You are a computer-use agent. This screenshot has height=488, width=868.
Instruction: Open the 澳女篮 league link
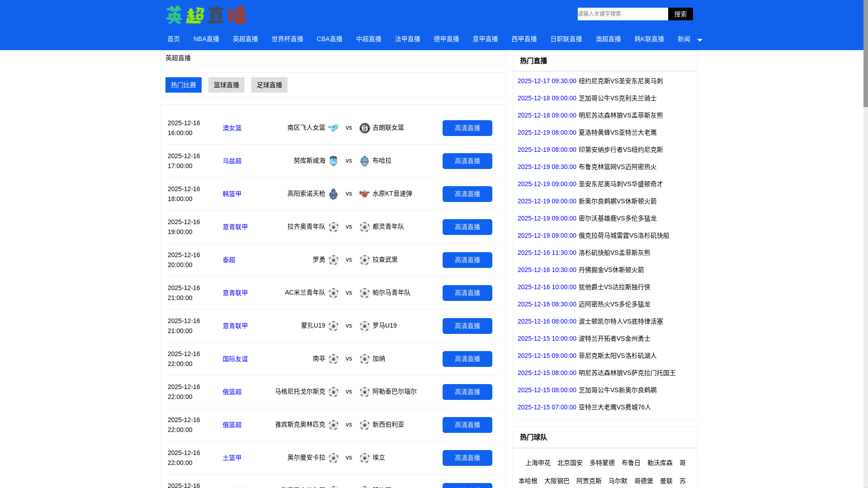coord(232,128)
